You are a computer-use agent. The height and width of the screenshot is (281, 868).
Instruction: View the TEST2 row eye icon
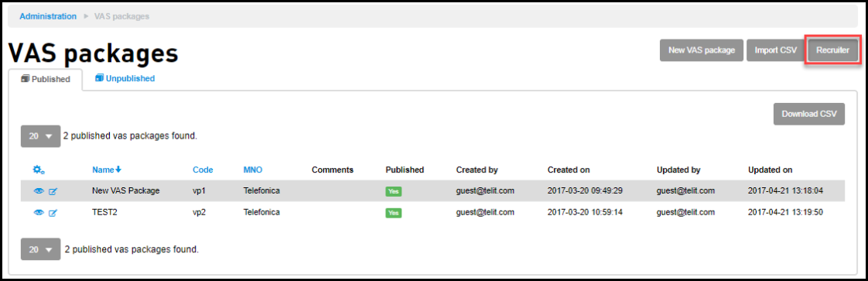click(x=39, y=212)
